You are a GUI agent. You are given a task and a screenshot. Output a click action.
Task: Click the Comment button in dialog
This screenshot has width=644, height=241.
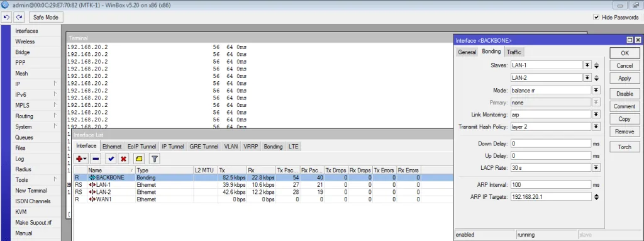point(625,106)
